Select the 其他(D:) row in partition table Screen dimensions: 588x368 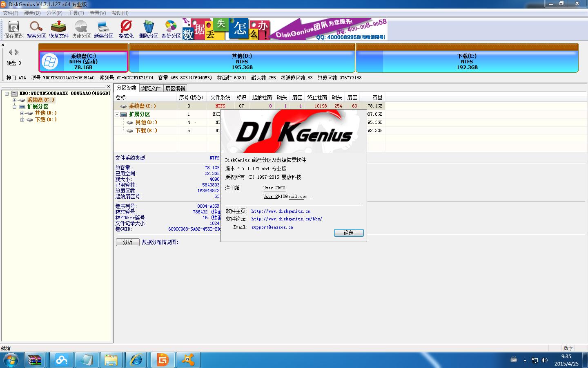[249, 122]
